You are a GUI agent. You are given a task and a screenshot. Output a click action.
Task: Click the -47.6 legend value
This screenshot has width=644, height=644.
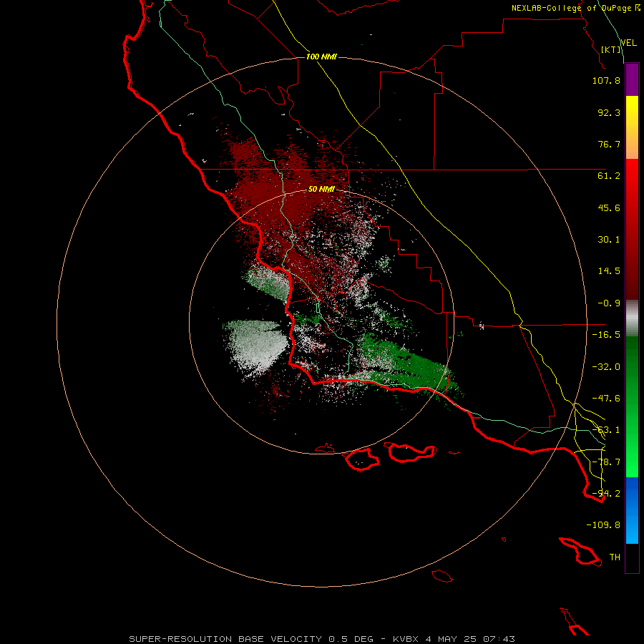coord(606,399)
